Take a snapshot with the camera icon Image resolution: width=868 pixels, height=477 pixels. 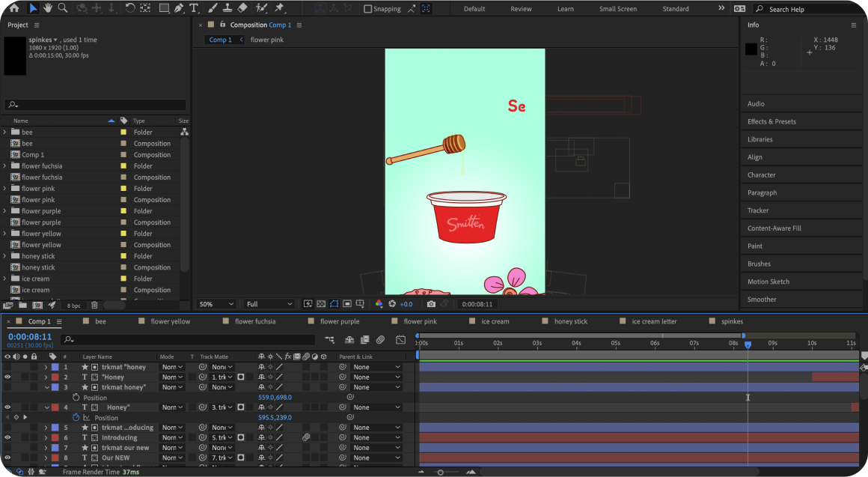pyautogui.click(x=431, y=304)
